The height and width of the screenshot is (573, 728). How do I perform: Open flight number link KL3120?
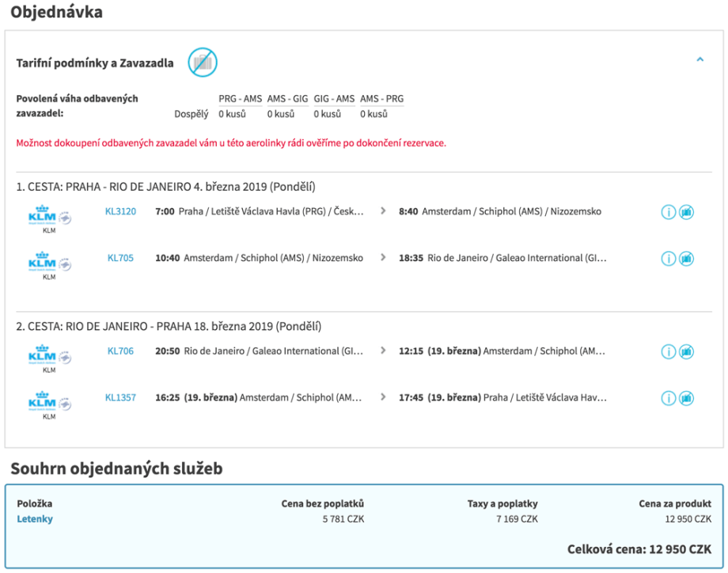coord(120,211)
